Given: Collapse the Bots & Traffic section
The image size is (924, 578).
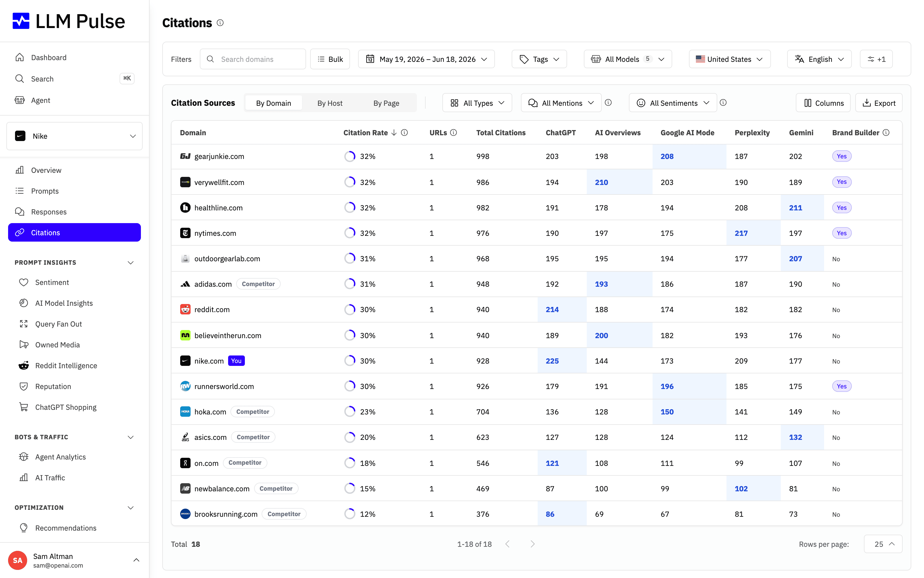Looking at the screenshot, I should pyautogui.click(x=131, y=437).
